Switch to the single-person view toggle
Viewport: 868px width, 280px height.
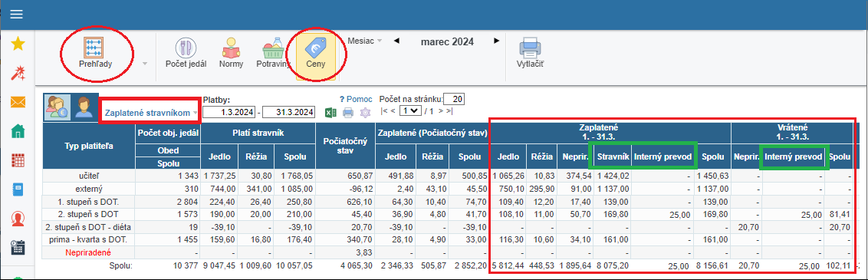coord(84,107)
